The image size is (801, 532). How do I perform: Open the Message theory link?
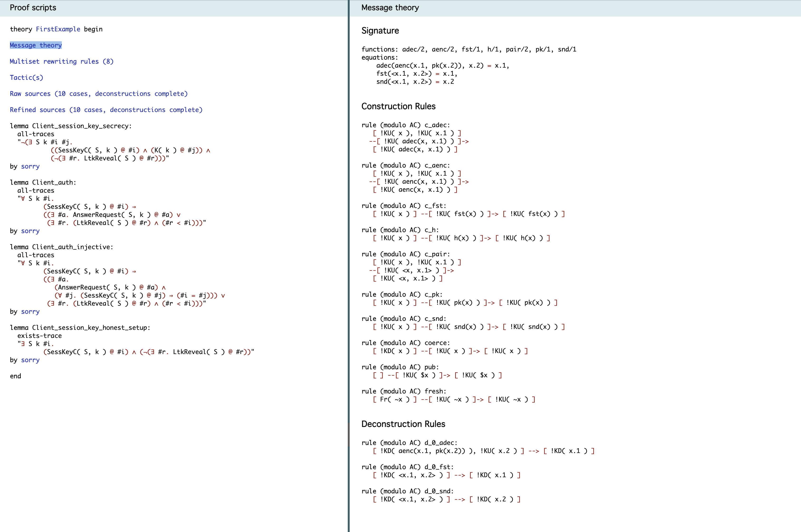click(36, 45)
